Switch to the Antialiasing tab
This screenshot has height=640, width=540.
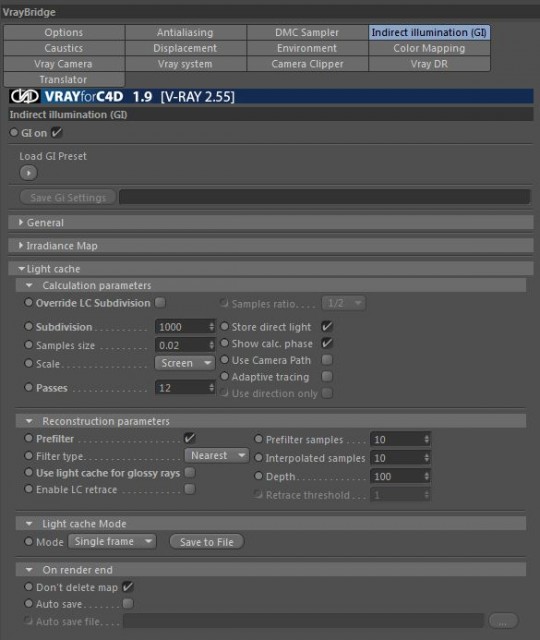coord(185,32)
